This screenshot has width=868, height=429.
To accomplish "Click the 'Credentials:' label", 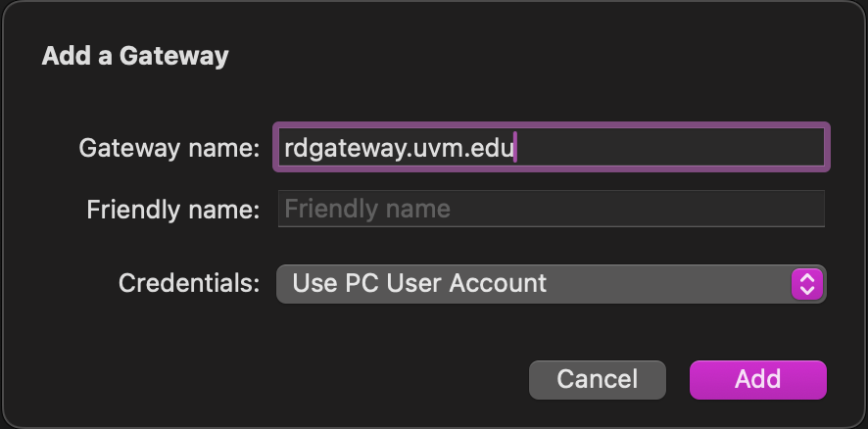I will click(x=189, y=284).
